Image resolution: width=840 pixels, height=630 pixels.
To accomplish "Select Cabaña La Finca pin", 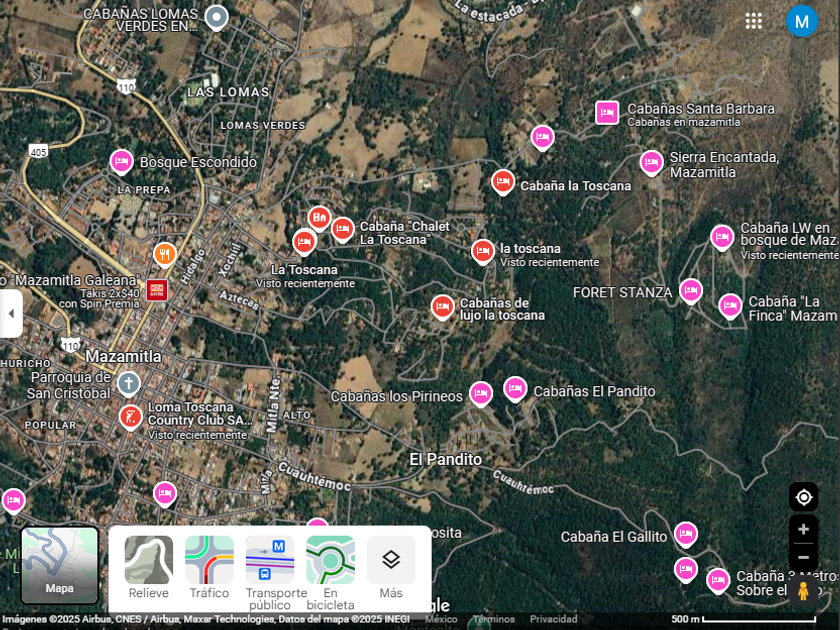I will click(x=730, y=306).
